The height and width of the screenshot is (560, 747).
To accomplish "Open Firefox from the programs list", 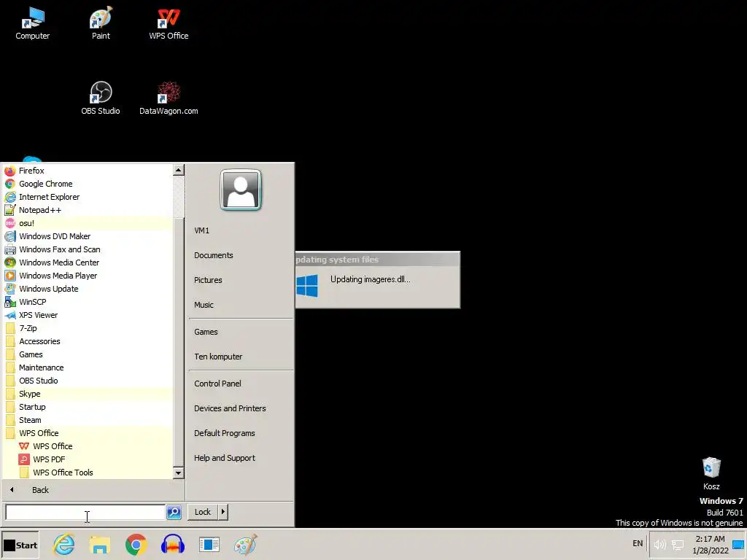I will 31,171.
